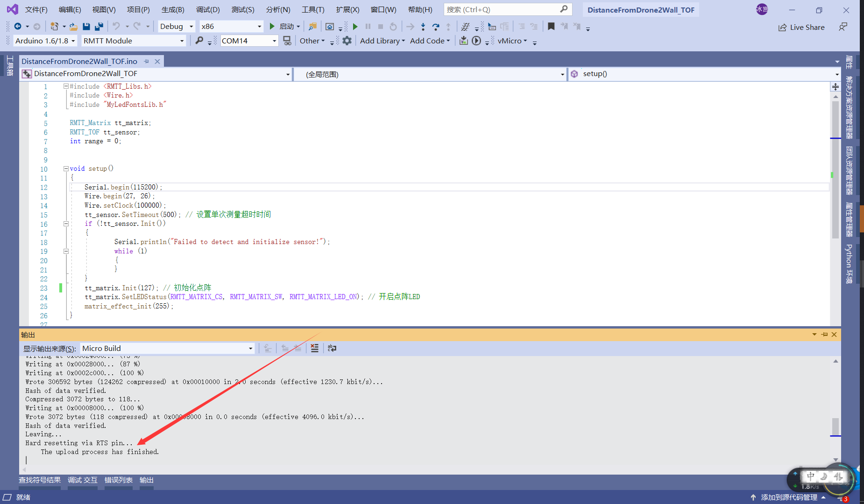864x504 pixels.
Task: Click the user account avatar icon
Action: coord(762,9)
